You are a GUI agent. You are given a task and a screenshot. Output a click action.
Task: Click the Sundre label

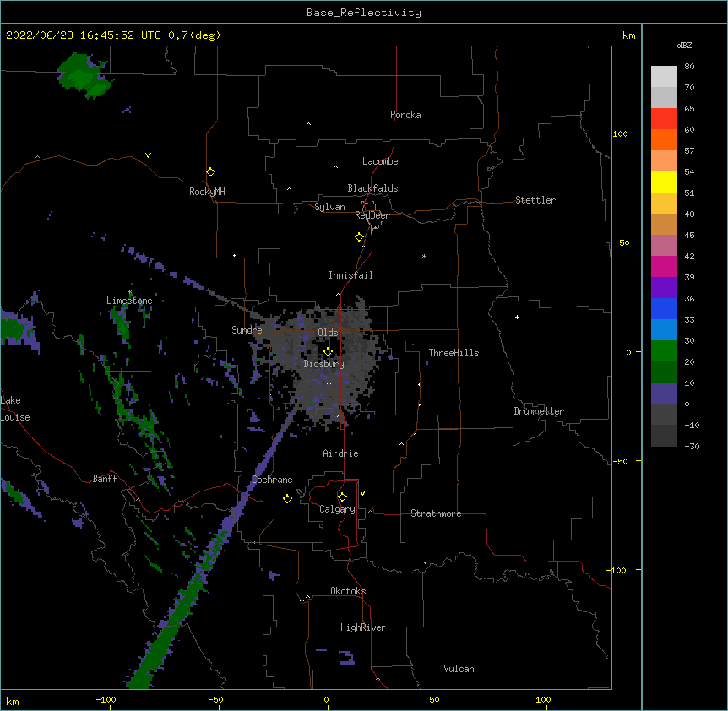247,330
